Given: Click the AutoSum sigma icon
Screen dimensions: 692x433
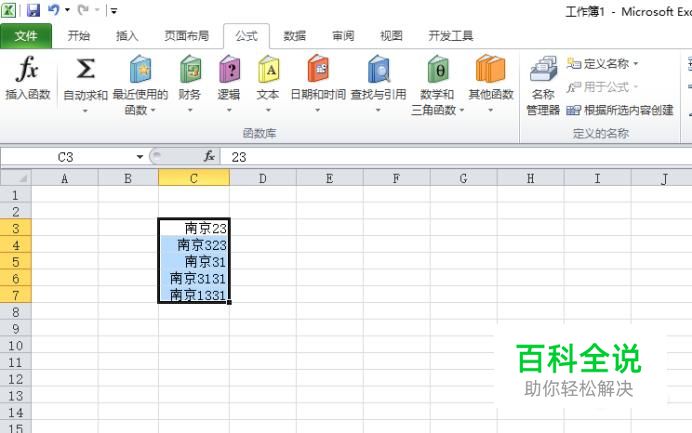Looking at the screenshot, I should click(85, 69).
